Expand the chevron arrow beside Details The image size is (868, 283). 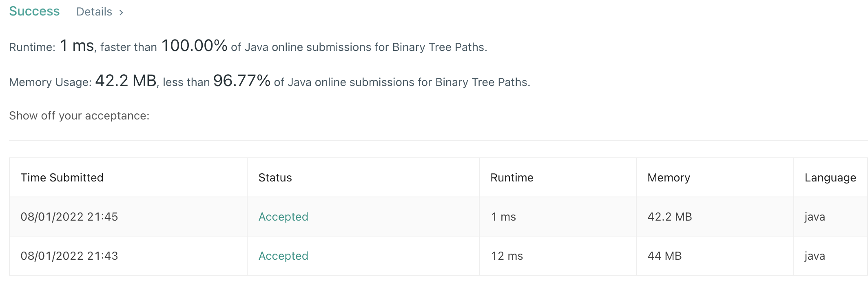point(121,13)
